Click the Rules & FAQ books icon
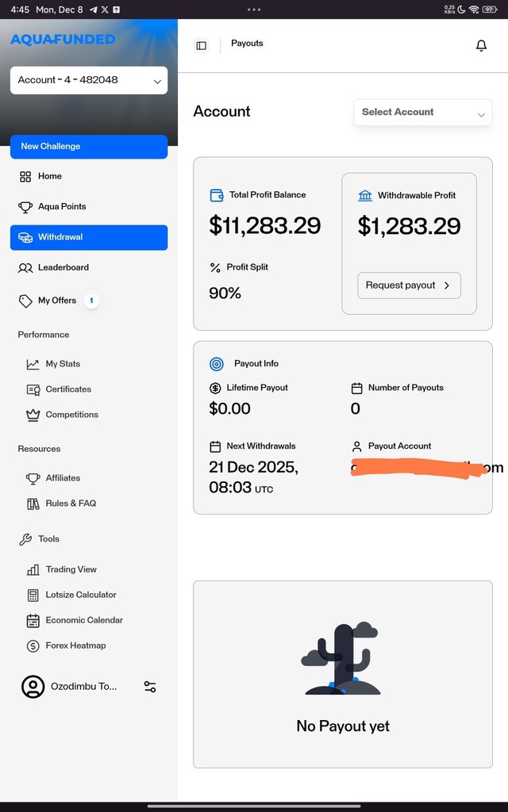Image resolution: width=508 pixels, height=812 pixels. pos(33,504)
